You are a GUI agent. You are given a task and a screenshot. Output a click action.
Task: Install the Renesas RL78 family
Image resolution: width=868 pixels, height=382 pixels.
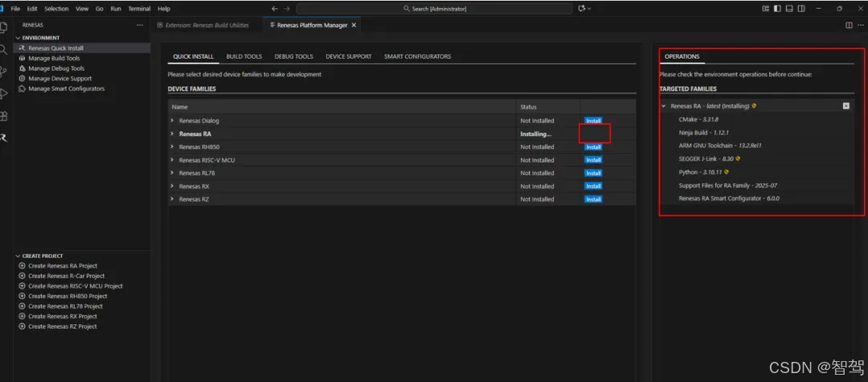(x=593, y=173)
